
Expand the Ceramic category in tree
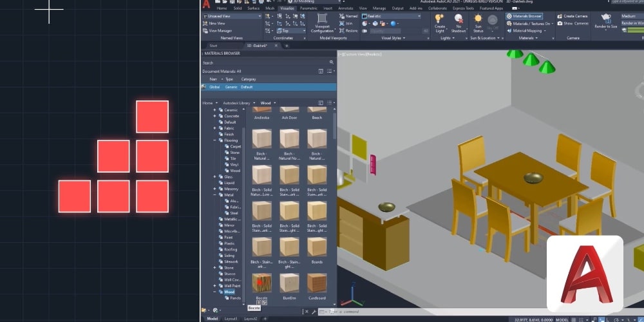(214, 110)
